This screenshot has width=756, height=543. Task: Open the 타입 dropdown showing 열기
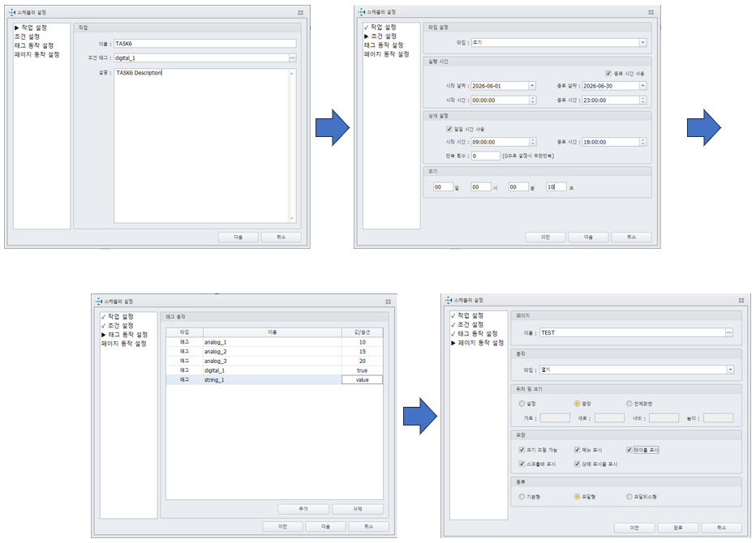730,370
